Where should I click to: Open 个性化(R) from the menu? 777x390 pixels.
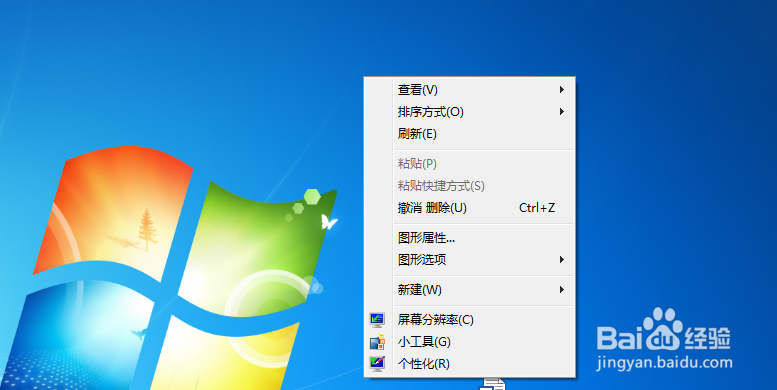469,364
